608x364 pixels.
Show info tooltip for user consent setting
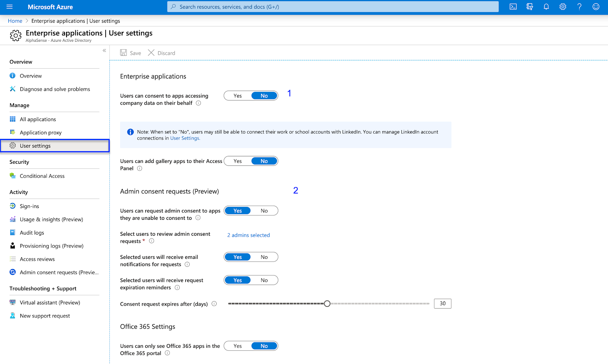coord(198,103)
